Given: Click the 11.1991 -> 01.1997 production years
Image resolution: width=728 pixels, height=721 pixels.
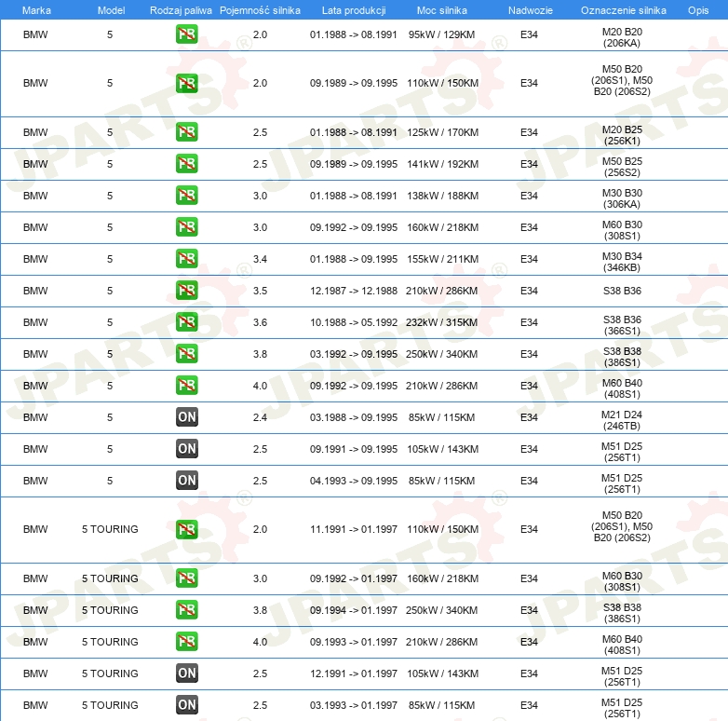Looking at the screenshot, I should tap(354, 529).
